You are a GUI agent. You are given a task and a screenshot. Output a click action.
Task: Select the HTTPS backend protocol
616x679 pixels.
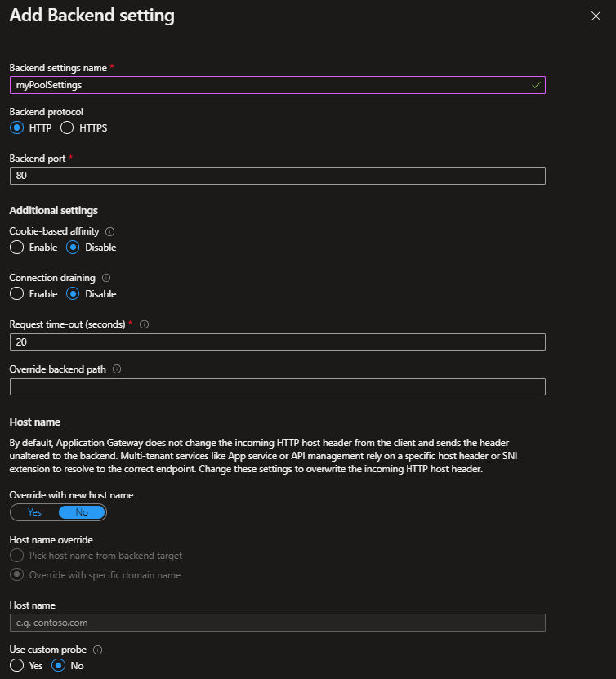[x=66, y=127]
